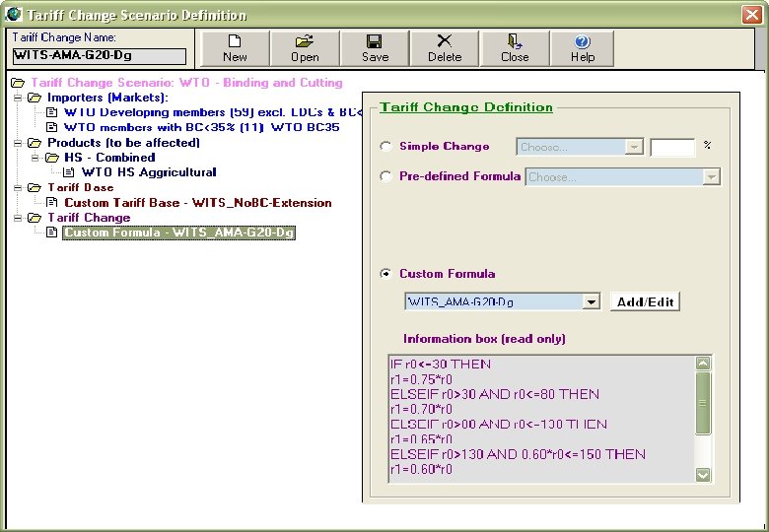769x532 pixels.
Task: Click the Tariff Change Name field
Action: [99, 56]
